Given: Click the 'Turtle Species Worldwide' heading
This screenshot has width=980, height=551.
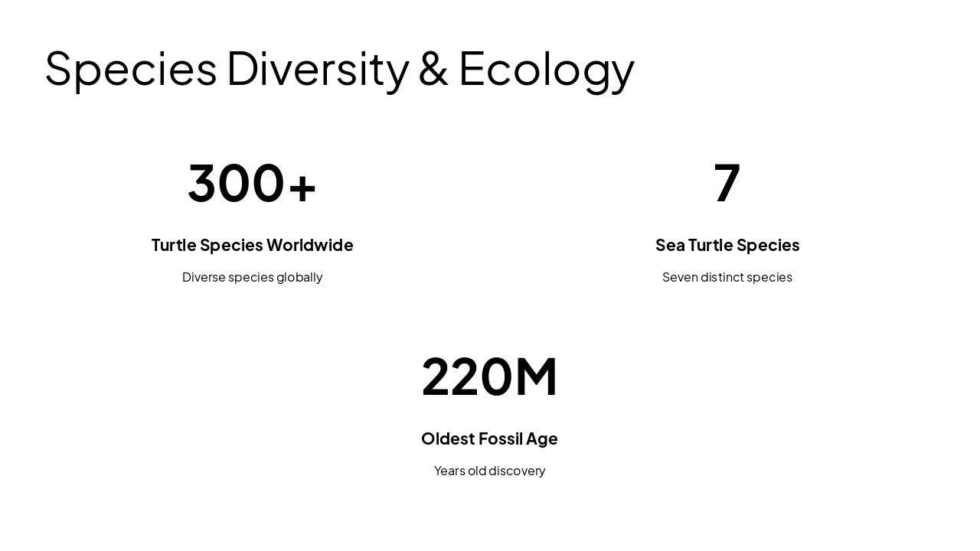Looking at the screenshot, I should (252, 245).
